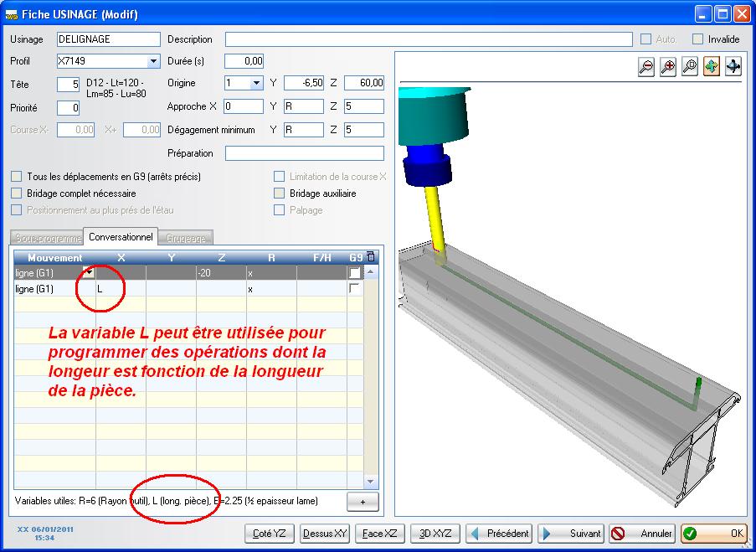The width and height of the screenshot is (756, 552).
Task: Select the X cell containing L
Action: (x=121, y=290)
